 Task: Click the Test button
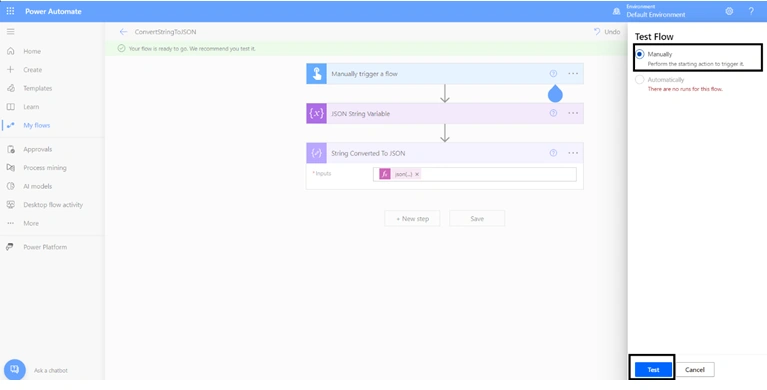tap(654, 369)
